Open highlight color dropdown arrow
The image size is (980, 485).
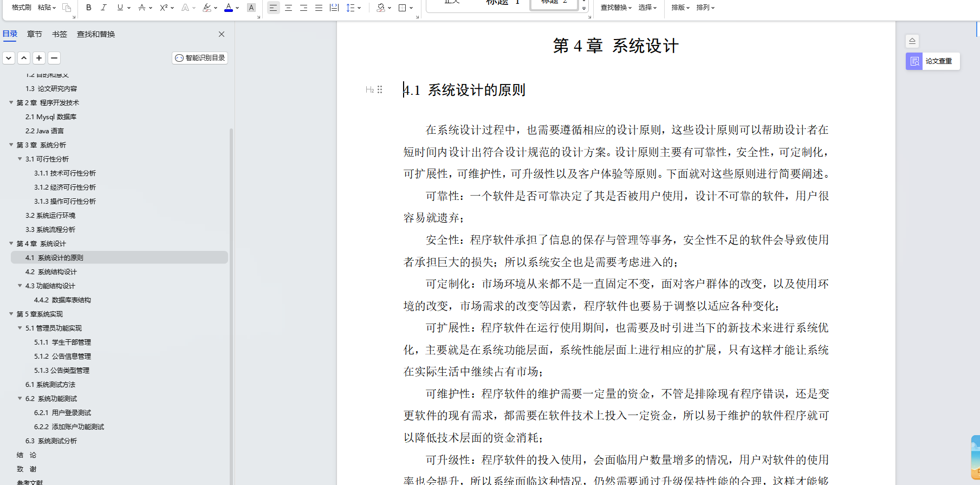(216, 8)
